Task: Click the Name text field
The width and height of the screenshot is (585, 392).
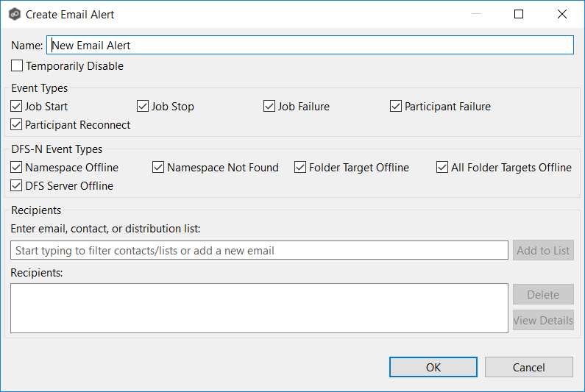Action: (309, 46)
